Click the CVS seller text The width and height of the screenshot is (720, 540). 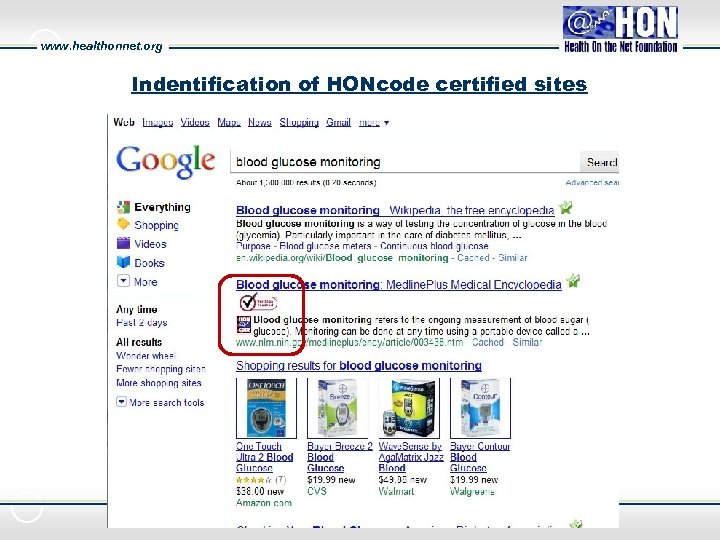(317, 491)
